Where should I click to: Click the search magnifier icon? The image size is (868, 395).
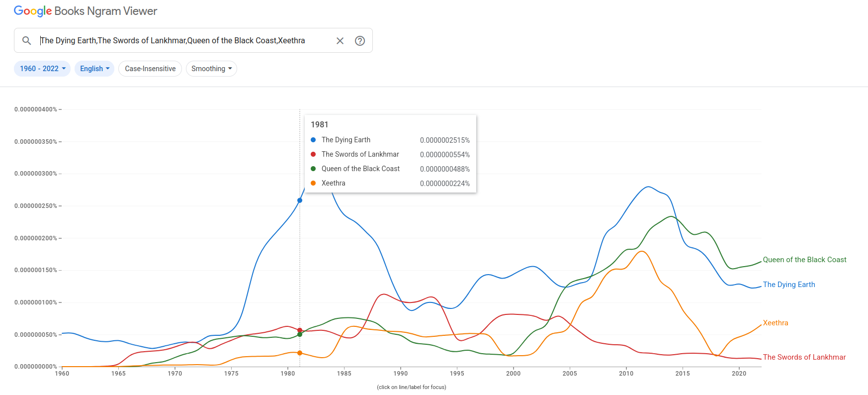(x=27, y=41)
